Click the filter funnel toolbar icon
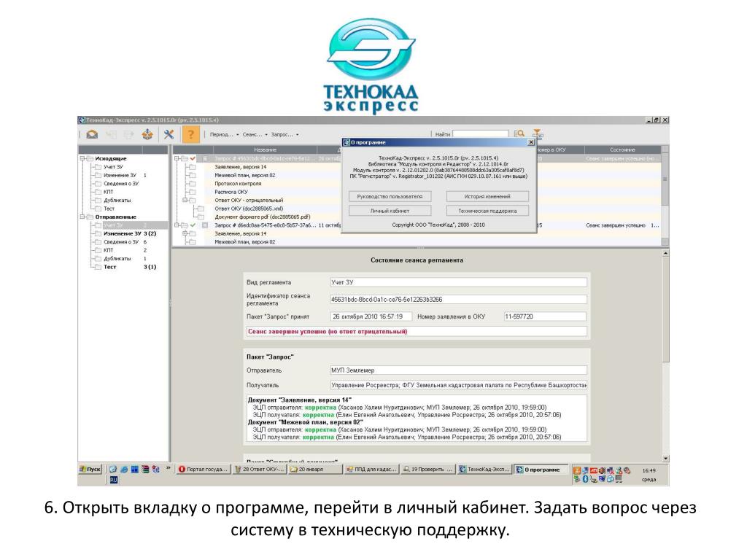Viewport: 747px width, 560px height. click(538, 134)
